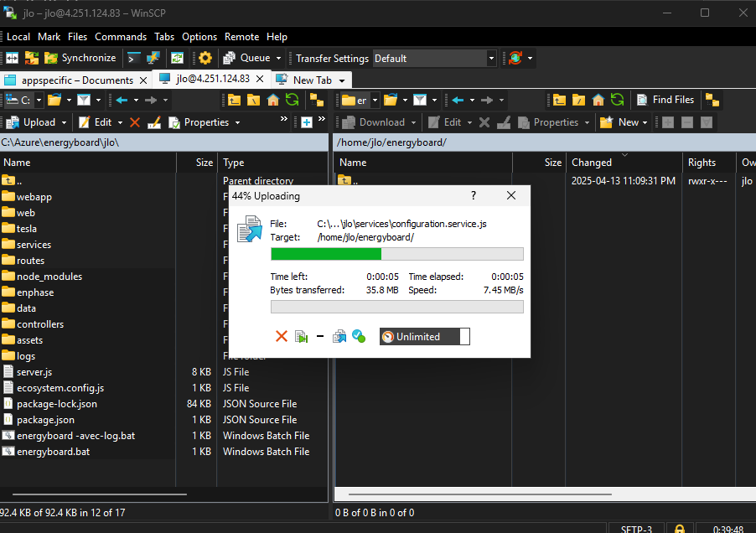Click the skip-file icon in upload dialog
The width and height of the screenshot is (756, 533).
tap(302, 336)
